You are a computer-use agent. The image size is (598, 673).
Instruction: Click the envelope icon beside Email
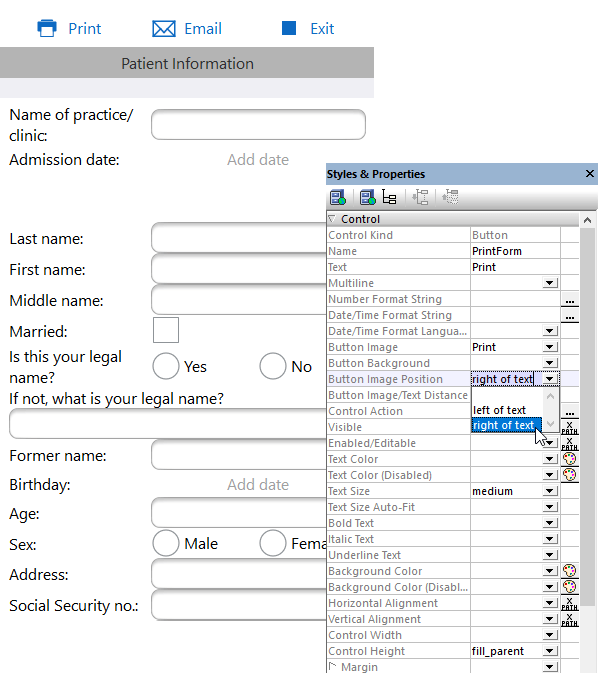(x=164, y=29)
